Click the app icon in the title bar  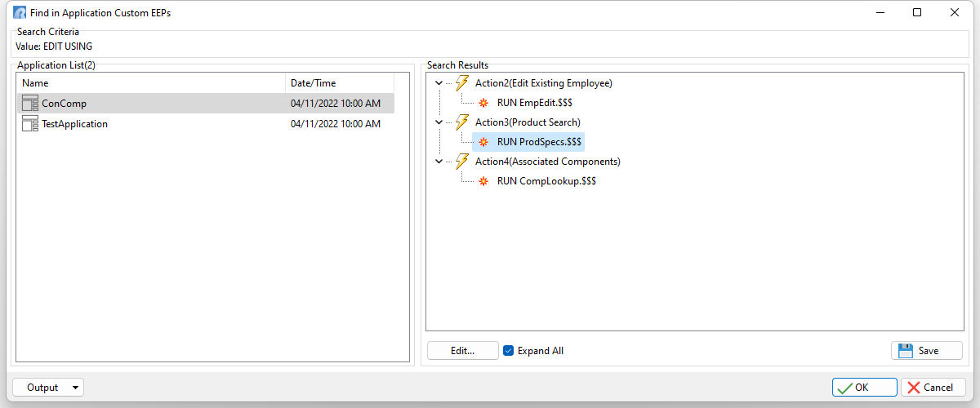(20, 13)
